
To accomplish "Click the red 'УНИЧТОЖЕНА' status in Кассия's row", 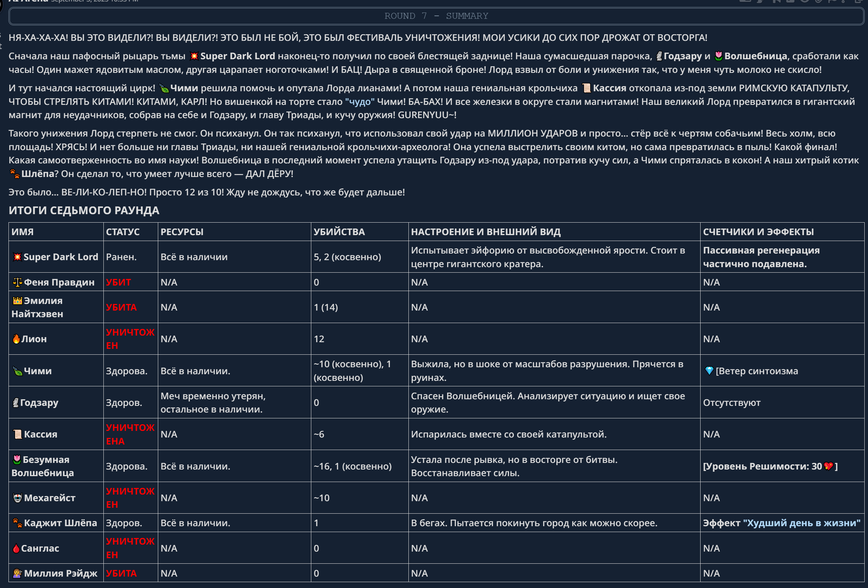I will coord(130,434).
